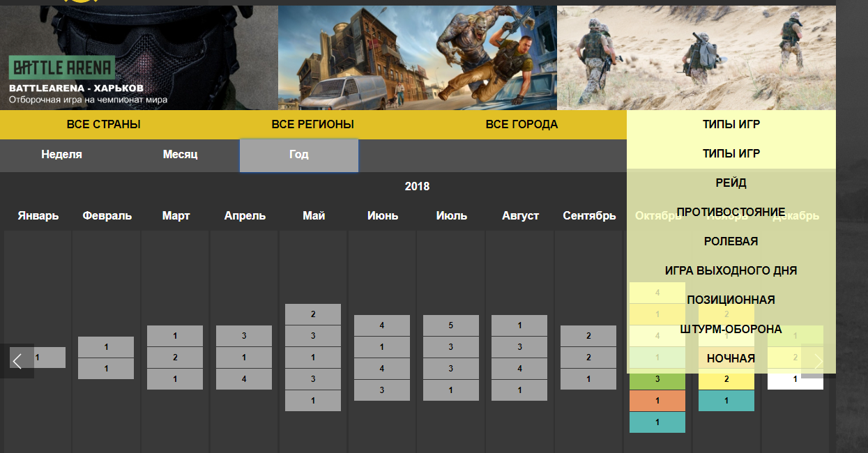Click November's yellow cell showing 2
This screenshot has width=868, height=453.
pos(726,379)
